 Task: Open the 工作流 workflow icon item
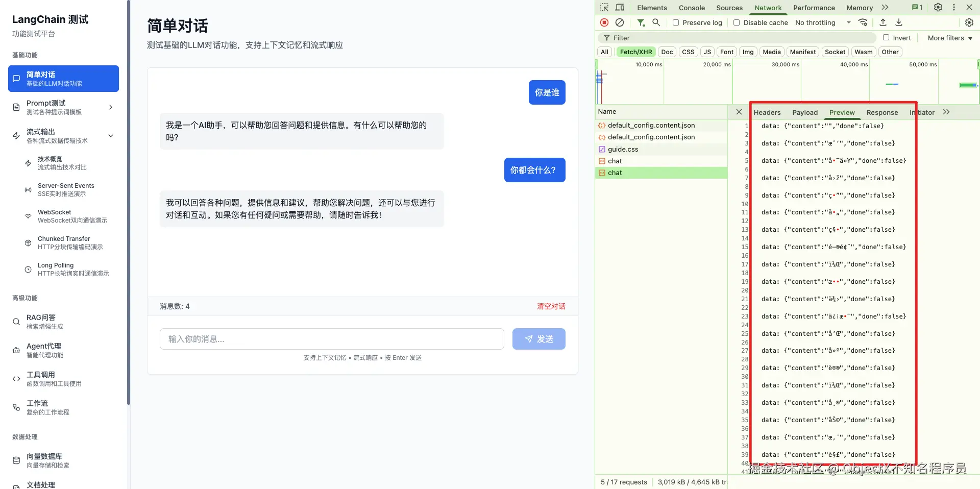click(63, 407)
